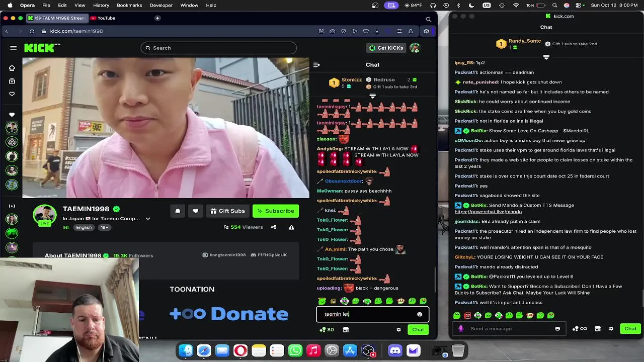
Task: Send message with right popout Chat button
Action: 630,329
